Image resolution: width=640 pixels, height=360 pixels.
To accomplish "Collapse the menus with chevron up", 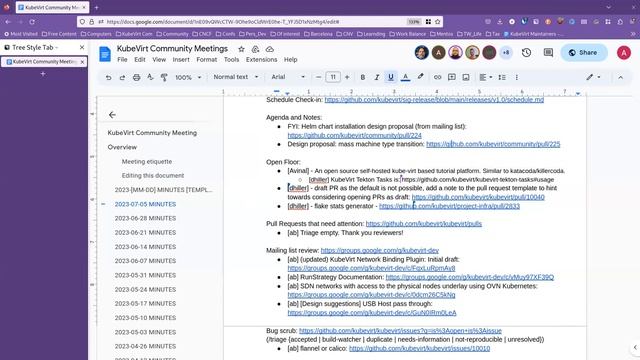I will pyautogui.click(x=620, y=77).
